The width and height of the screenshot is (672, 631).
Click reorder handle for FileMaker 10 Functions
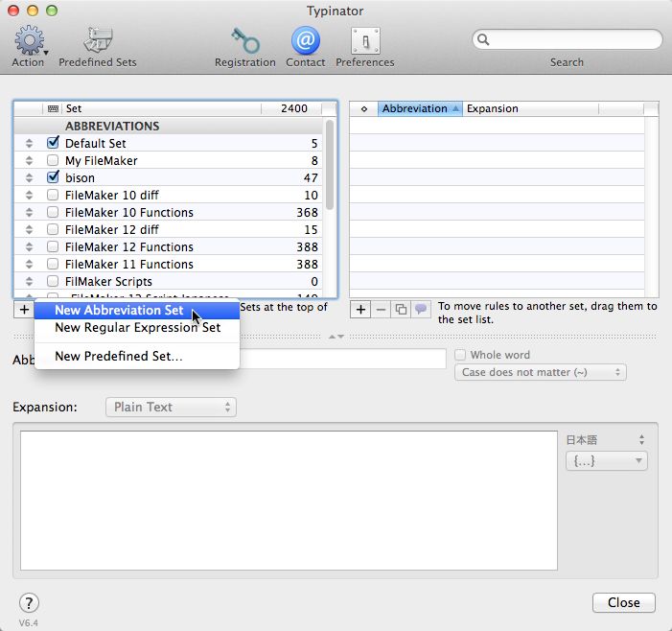pos(29,212)
